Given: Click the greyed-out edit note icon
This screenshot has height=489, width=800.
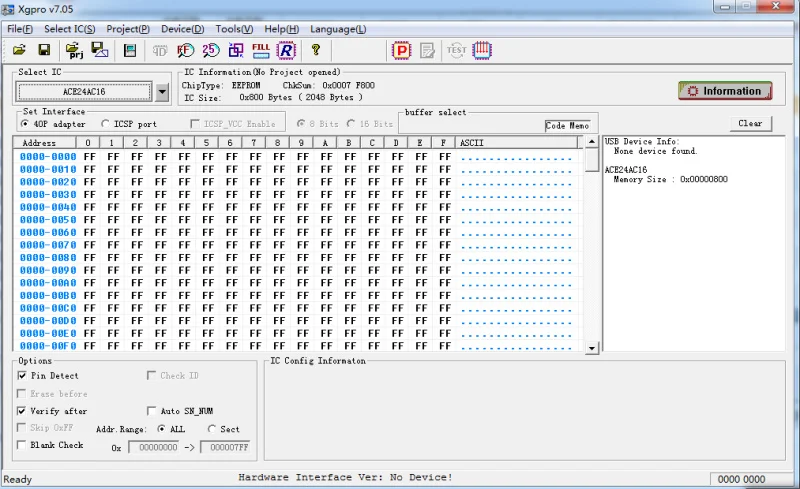Looking at the screenshot, I should [x=427, y=51].
